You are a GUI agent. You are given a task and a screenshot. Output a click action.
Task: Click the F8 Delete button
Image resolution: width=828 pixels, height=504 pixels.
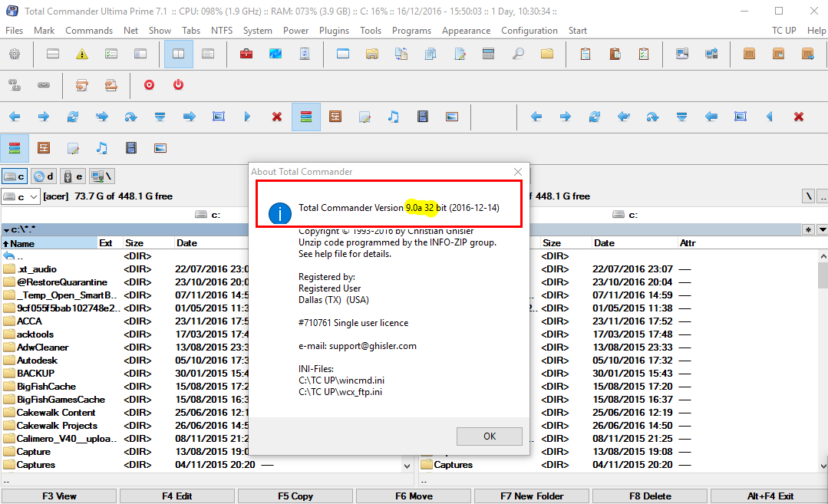(x=650, y=496)
